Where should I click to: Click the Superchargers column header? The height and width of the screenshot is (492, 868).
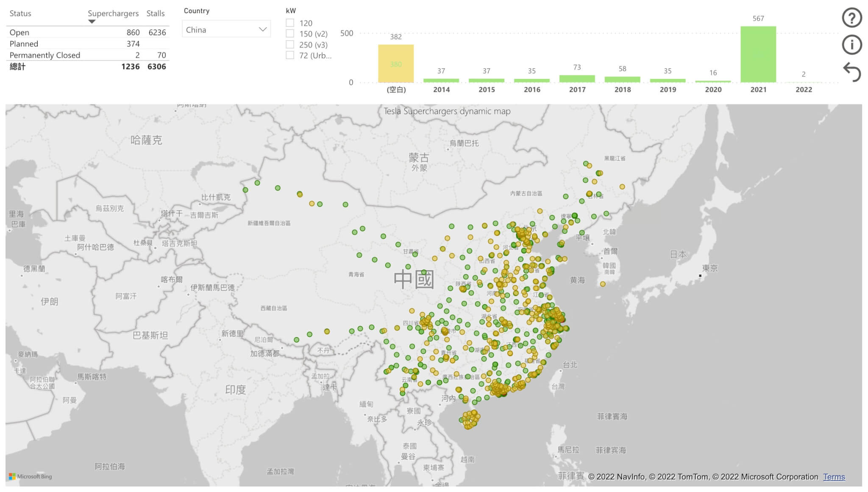(113, 13)
